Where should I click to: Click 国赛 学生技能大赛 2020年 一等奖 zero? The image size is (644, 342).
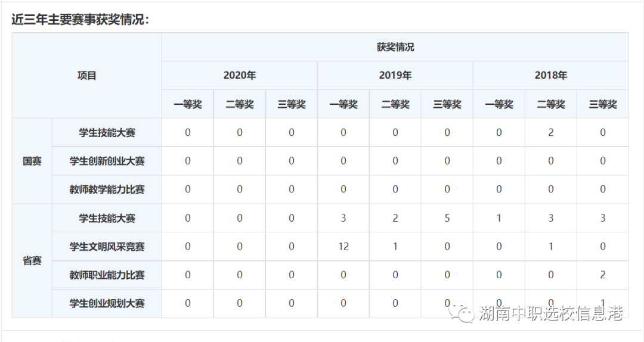pos(188,133)
